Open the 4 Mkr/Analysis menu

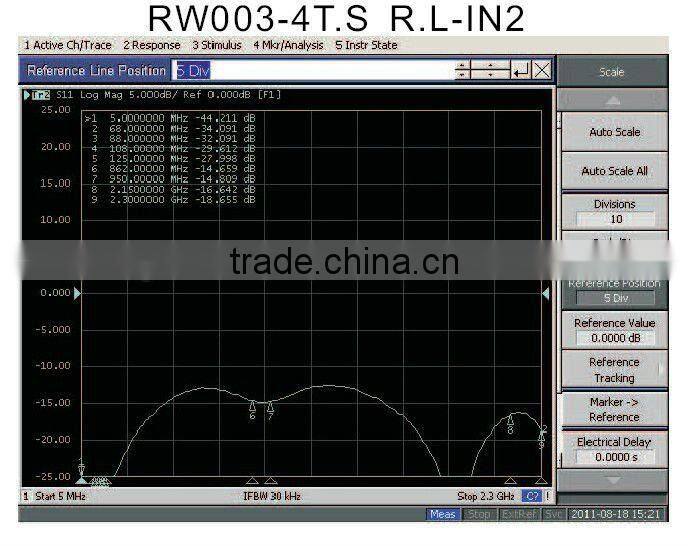(x=288, y=45)
